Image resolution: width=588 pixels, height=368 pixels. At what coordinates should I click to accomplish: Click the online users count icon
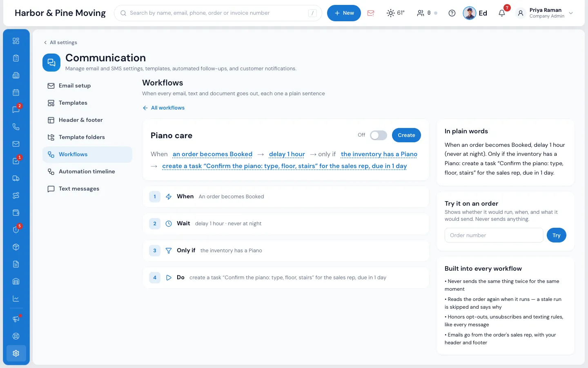(421, 13)
